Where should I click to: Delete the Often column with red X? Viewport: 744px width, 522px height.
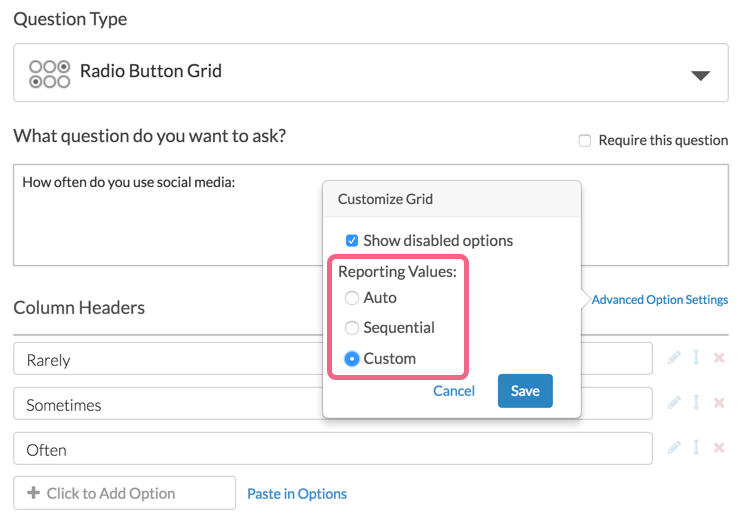click(x=718, y=448)
